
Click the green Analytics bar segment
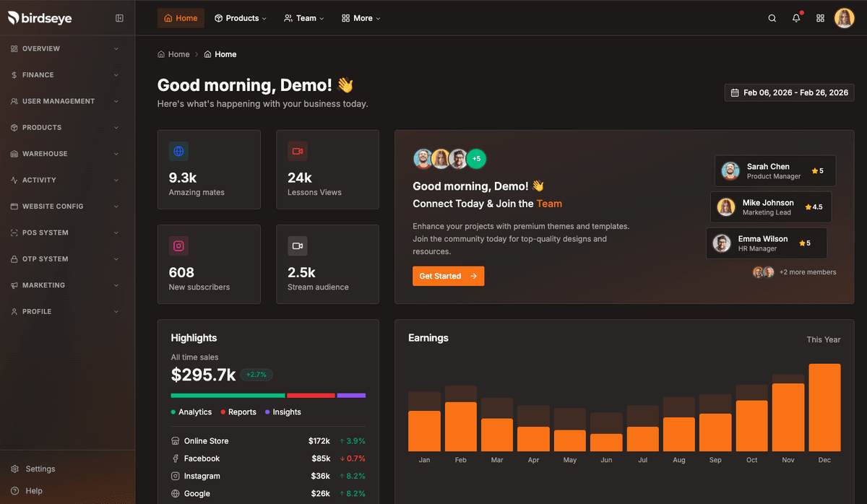[x=228, y=396]
